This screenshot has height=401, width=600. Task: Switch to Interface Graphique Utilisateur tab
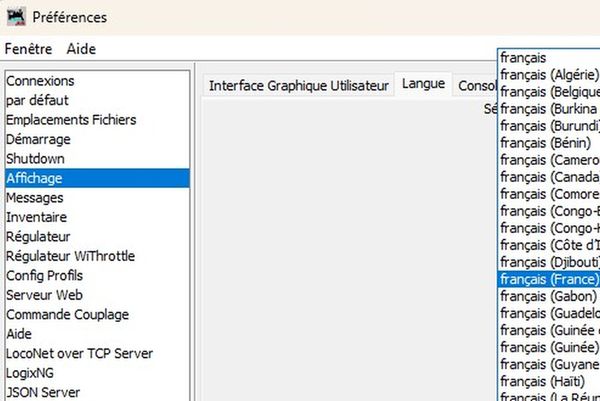(x=298, y=86)
